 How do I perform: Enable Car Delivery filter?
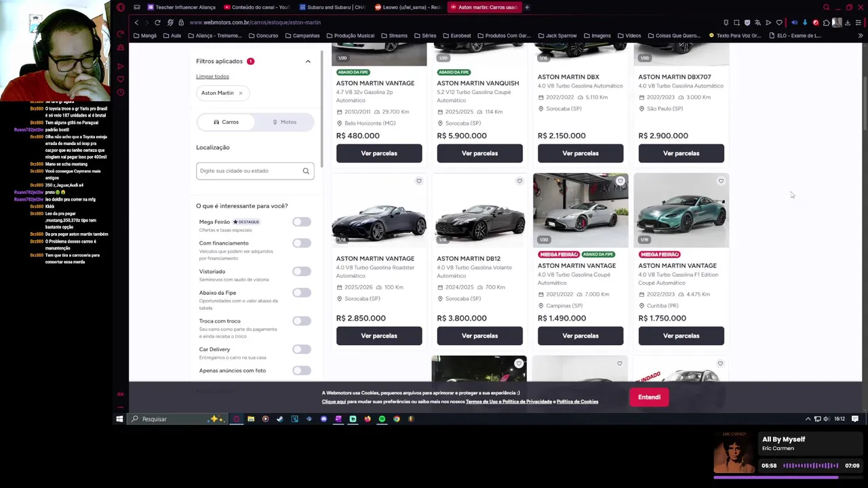(x=302, y=350)
